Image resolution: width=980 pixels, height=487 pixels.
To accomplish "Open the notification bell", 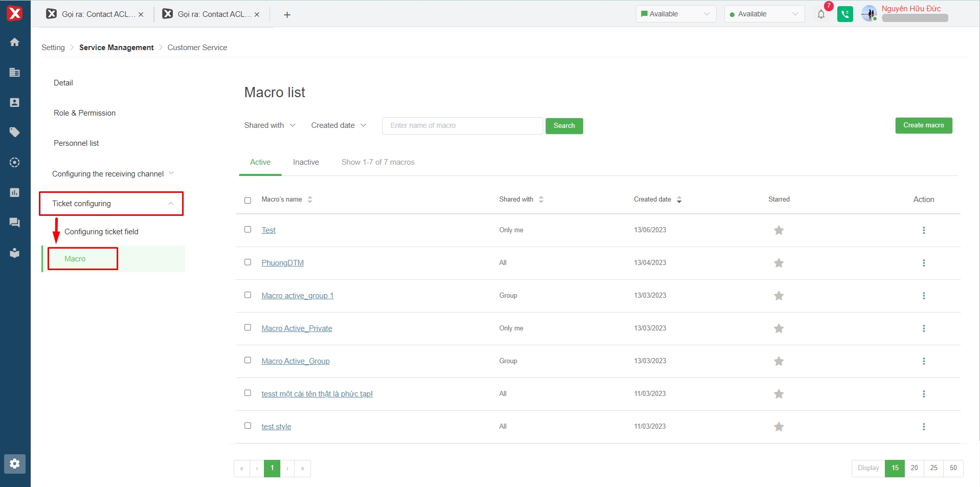I will [821, 14].
